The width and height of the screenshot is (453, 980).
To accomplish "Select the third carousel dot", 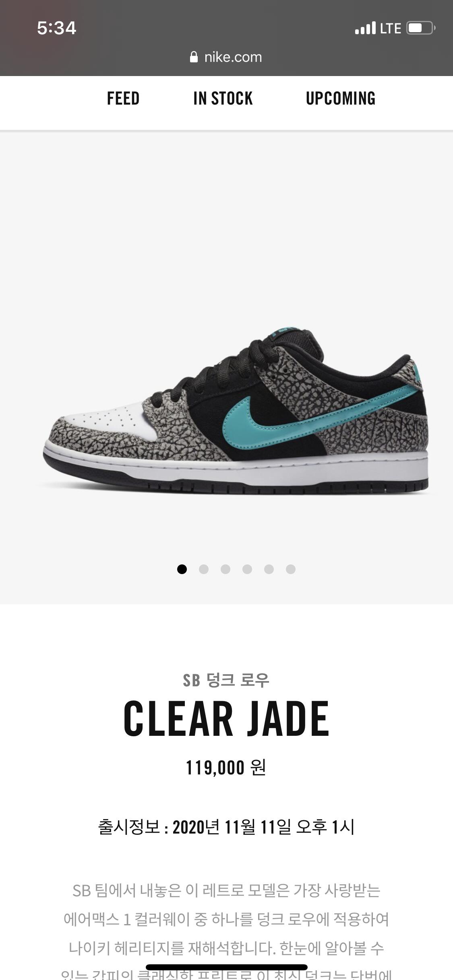I will coord(225,569).
